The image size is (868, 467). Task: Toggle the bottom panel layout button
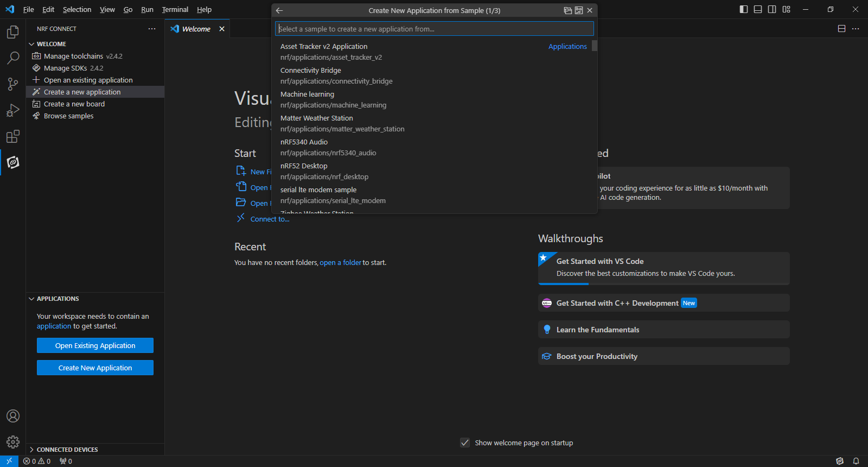click(758, 9)
